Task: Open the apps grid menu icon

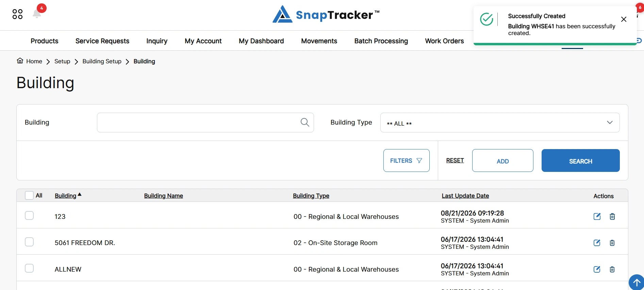Action: coord(17,14)
